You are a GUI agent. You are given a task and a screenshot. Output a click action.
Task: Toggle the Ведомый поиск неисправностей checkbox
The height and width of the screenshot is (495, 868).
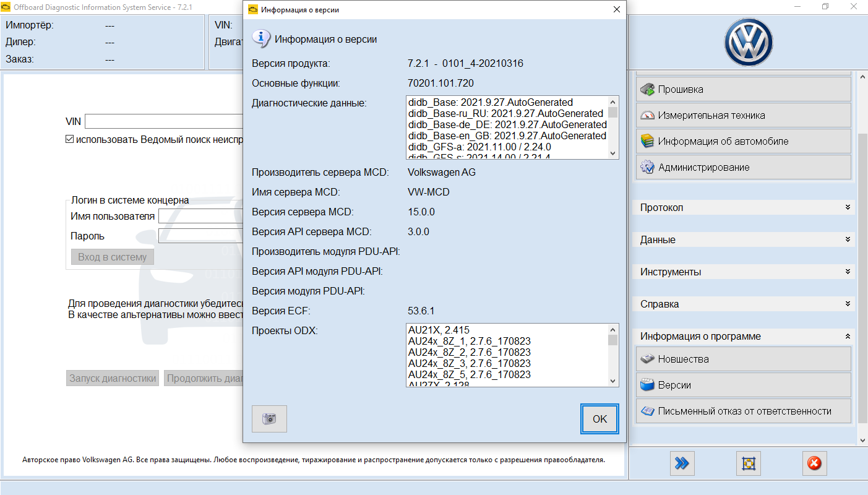tap(70, 139)
